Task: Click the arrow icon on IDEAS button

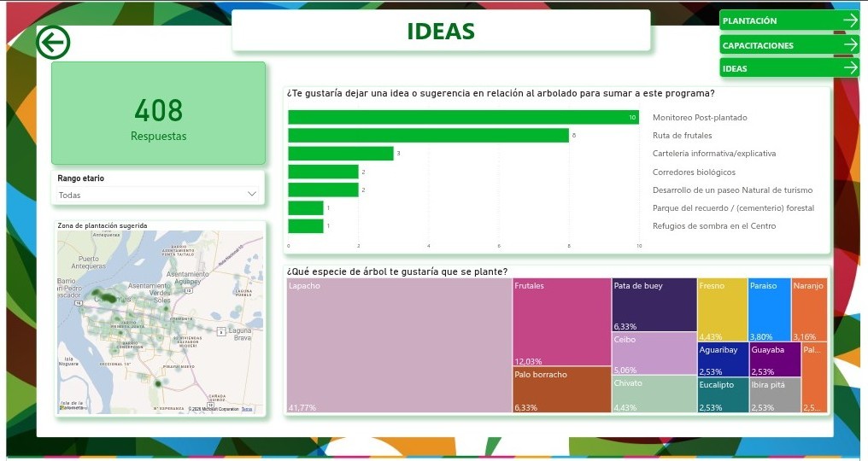Action: [850, 68]
